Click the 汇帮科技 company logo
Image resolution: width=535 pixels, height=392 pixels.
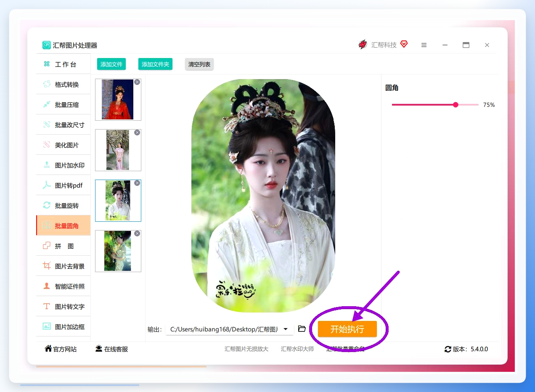pos(363,45)
